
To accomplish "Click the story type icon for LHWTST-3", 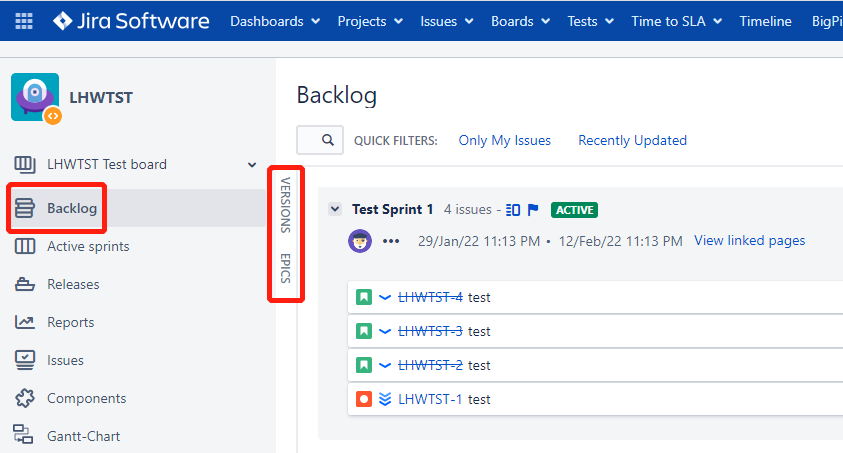I will tap(364, 331).
